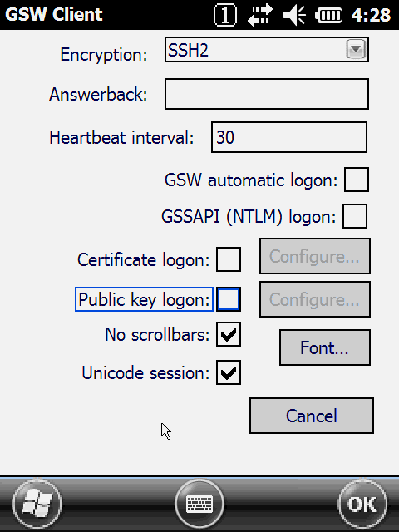This screenshot has height=532, width=399.
Task: Disable the Unicode session checkbox
Action: click(x=229, y=372)
